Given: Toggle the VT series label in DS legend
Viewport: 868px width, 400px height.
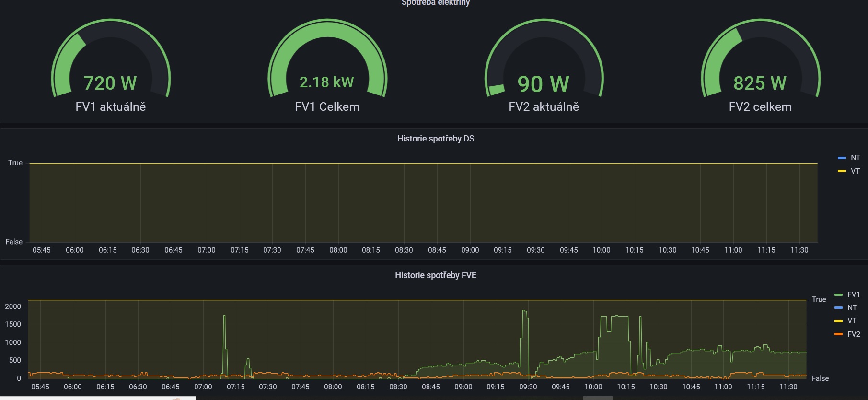Looking at the screenshot, I should [x=855, y=171].
